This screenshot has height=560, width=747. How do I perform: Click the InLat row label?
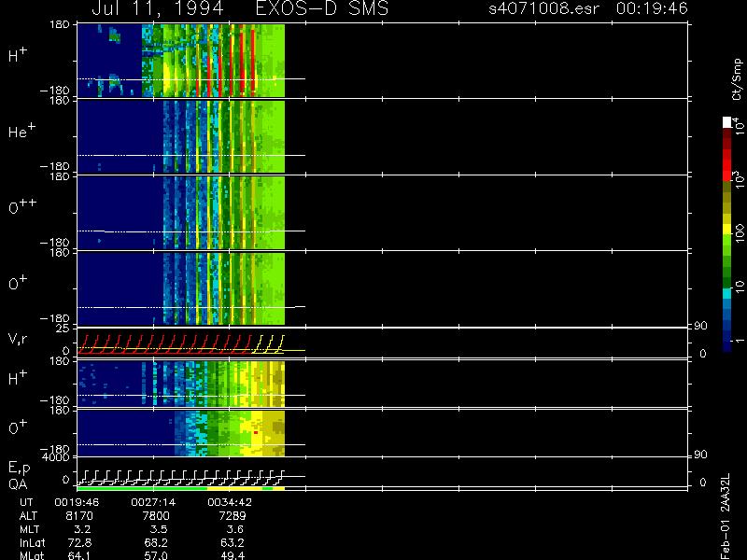point(32,542)
